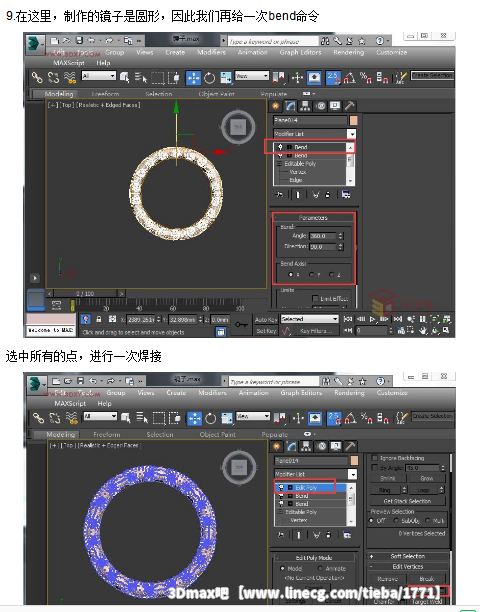Image resolution: width=480 pixels, height=612 pixels.
Task: Open All selection filter dropdown in first screenshot
Action: click(x=98, y=76)
